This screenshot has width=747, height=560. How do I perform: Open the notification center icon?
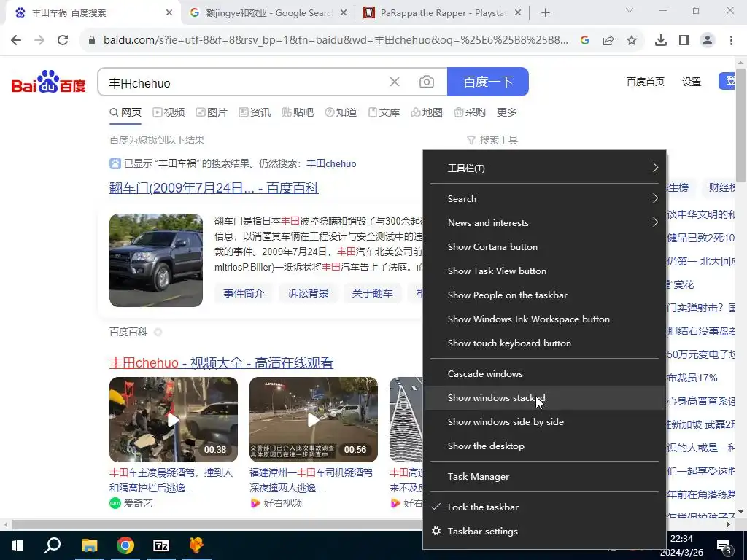click(724, 546)
